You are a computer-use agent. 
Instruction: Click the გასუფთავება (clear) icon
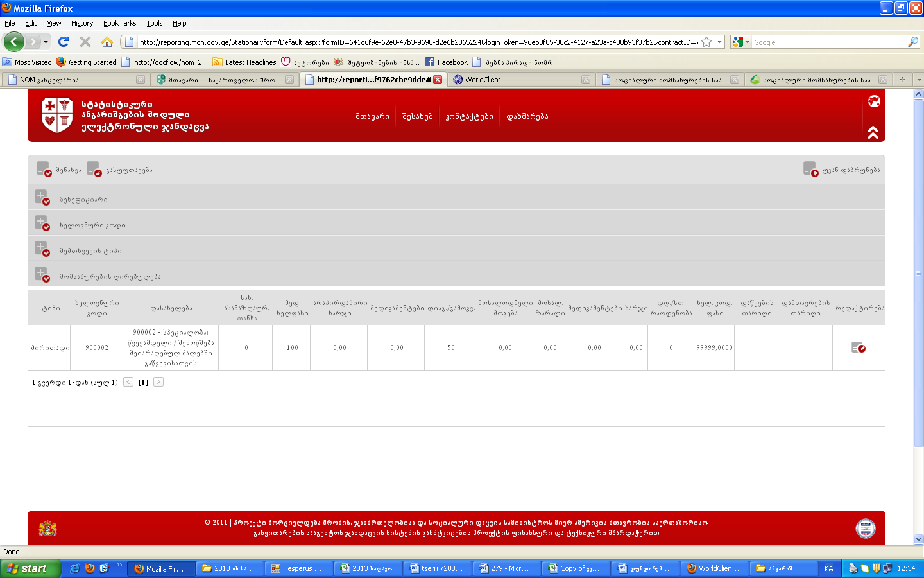coord(94,169)
